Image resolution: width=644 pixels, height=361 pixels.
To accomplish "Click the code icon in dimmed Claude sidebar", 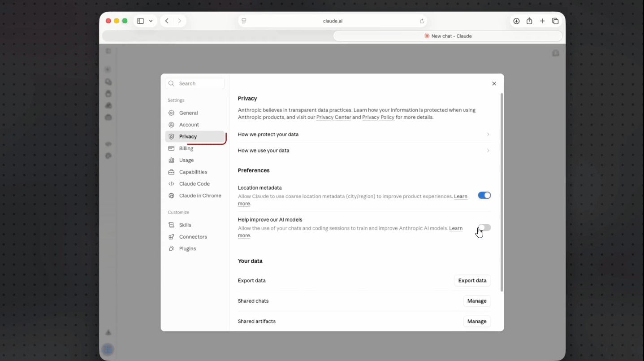I will pos(108,144).
